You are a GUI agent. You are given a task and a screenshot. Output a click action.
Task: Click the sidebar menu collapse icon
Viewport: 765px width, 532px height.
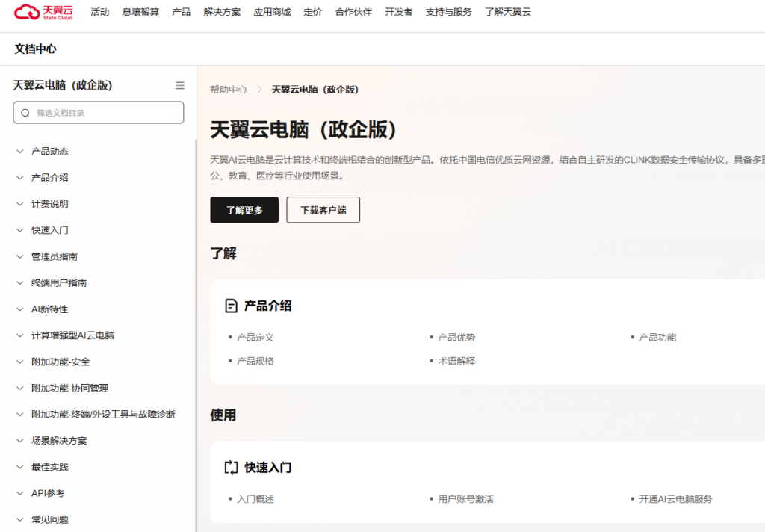click(180, 85)
